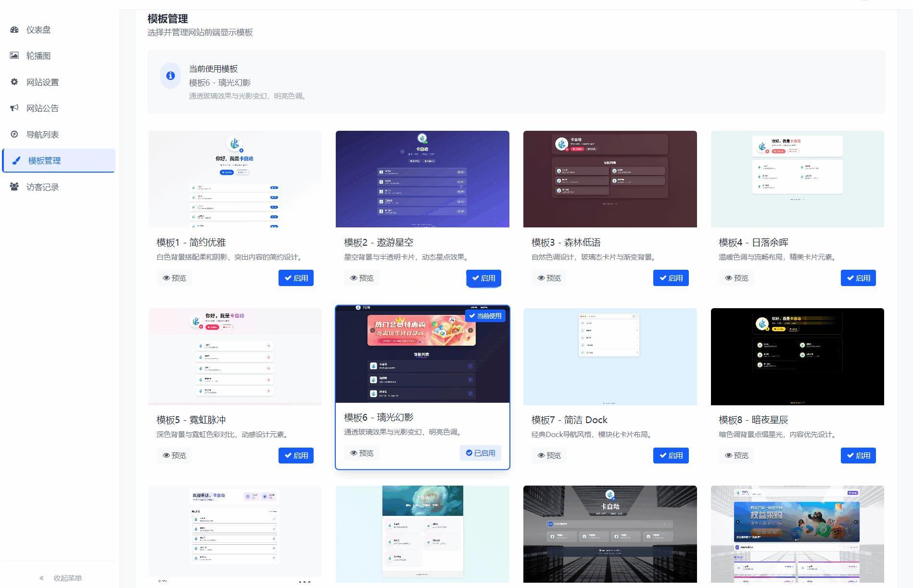Click the 当前使用 badge on 模板6

pos(485,316)
